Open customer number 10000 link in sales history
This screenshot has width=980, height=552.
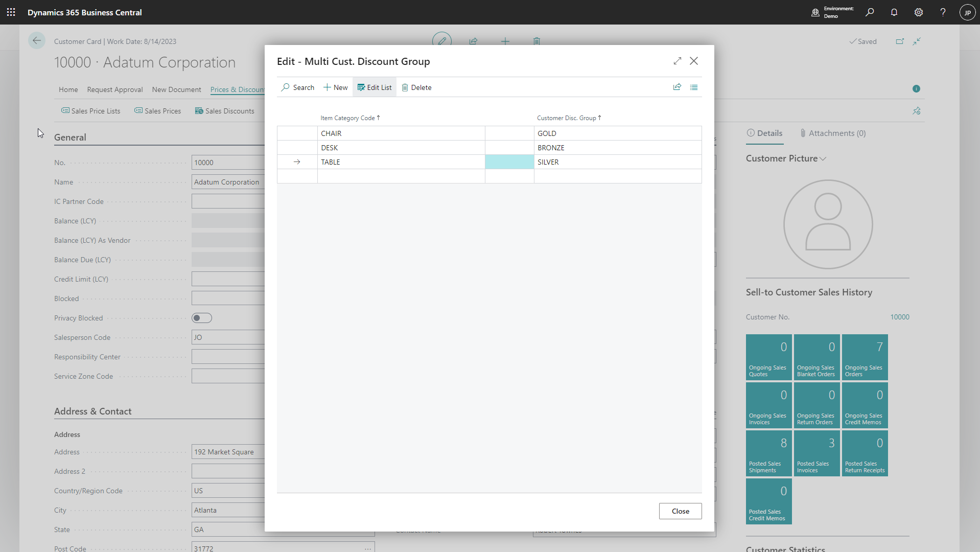pyautogui.click(x=900, y=317)
